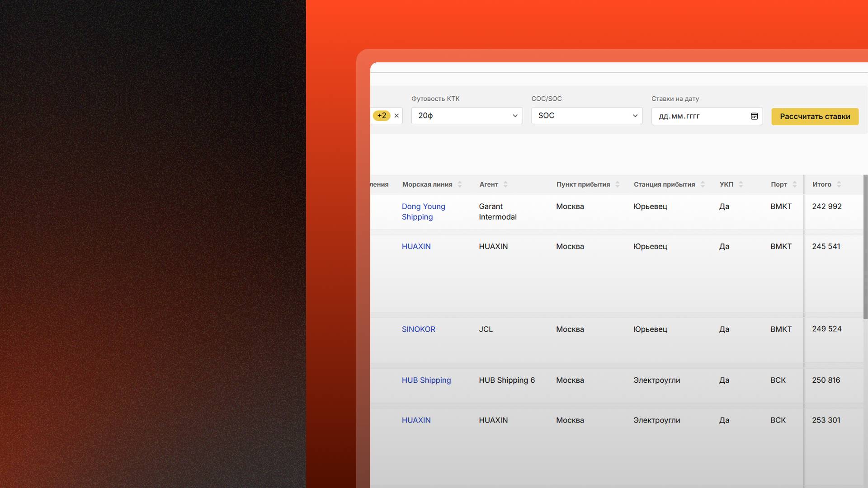Open the SINOKOR sea line link

point(418,329)
